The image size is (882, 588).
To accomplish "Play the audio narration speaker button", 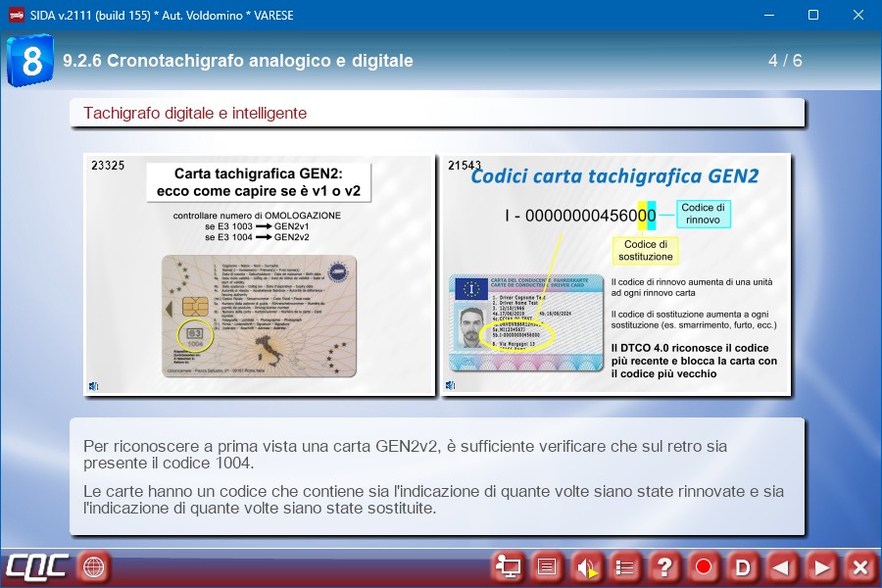I will 586,566.
